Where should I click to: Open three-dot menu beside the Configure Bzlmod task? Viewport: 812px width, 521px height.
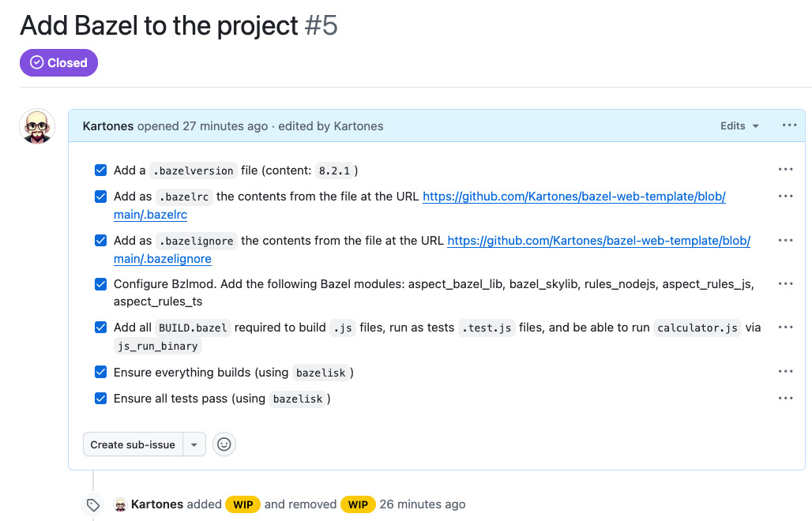[785, 283]
